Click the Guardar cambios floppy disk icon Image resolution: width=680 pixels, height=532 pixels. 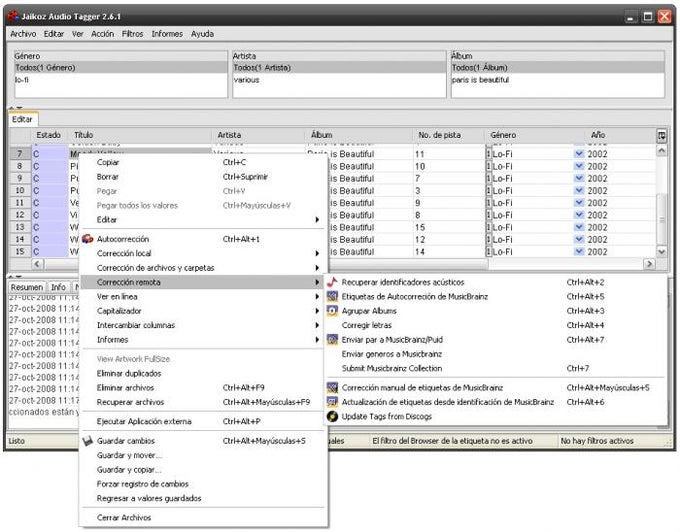[88, 441]
